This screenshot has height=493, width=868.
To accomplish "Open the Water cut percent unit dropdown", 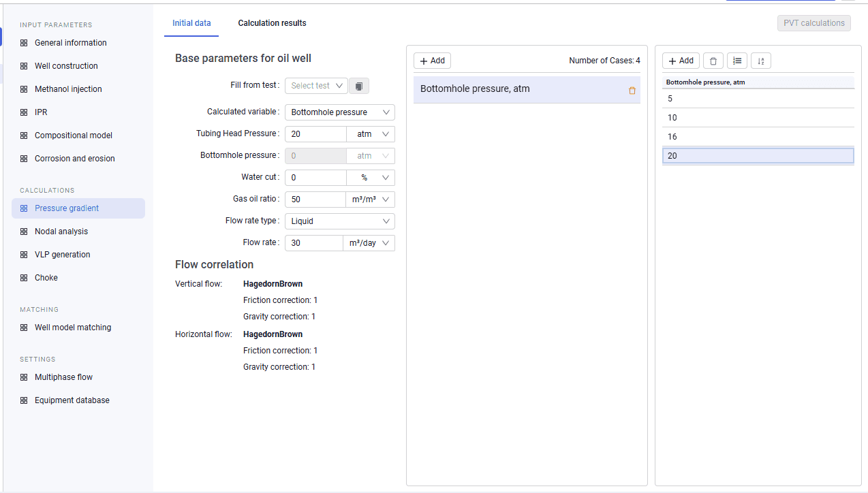I will pos(371,178).
